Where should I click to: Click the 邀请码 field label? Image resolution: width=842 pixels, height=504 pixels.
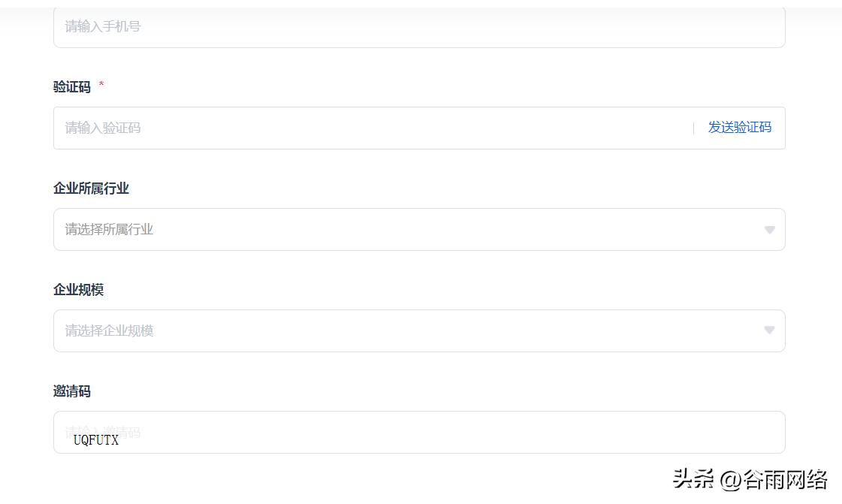point(72,391)
